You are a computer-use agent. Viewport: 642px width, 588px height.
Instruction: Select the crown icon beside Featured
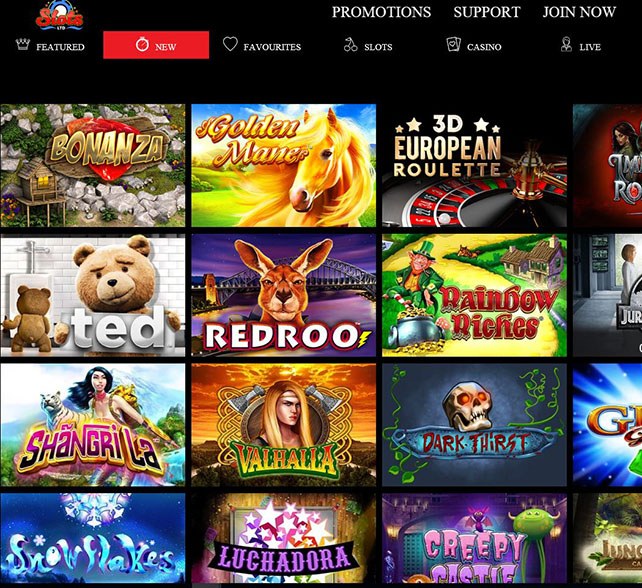pyautogui.click(x=23, y=44)
